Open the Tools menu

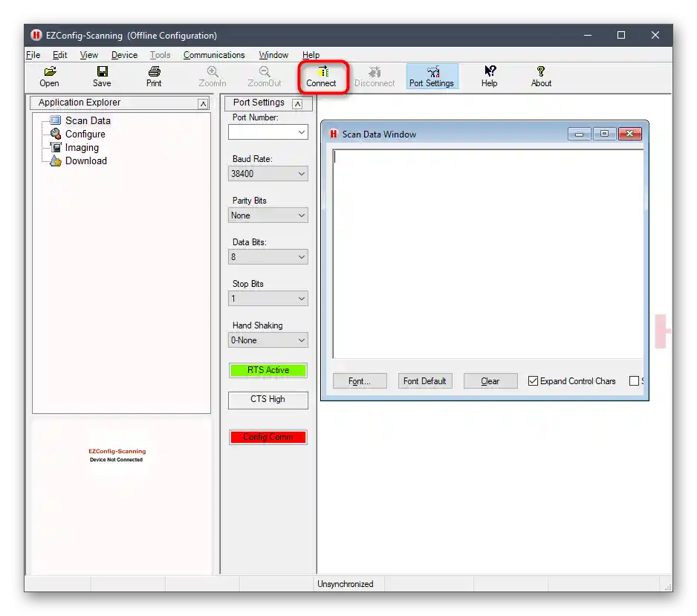pos(160,55)
